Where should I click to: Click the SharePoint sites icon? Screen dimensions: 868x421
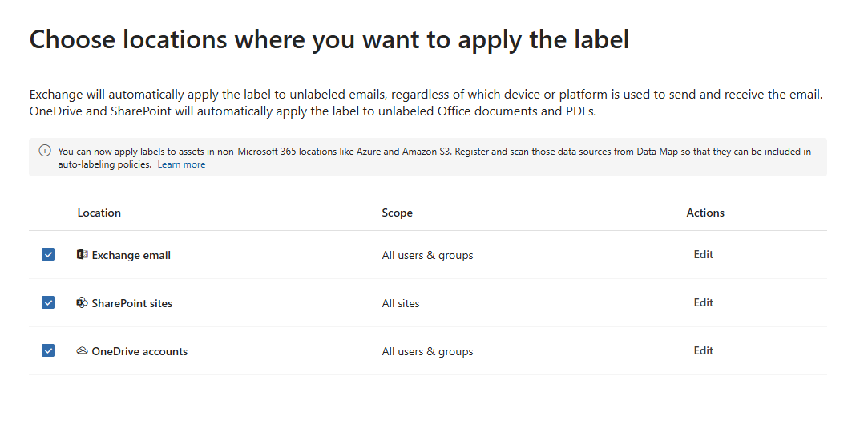click(83, 303)
